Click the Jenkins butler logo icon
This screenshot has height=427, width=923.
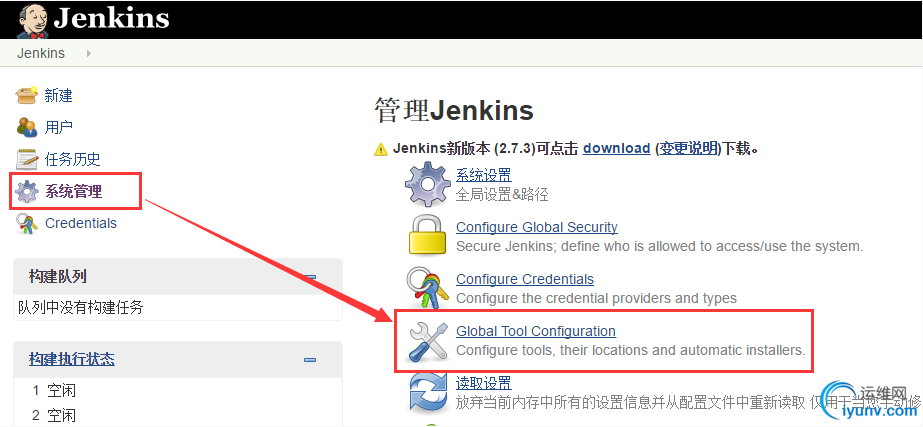point(32,20)
